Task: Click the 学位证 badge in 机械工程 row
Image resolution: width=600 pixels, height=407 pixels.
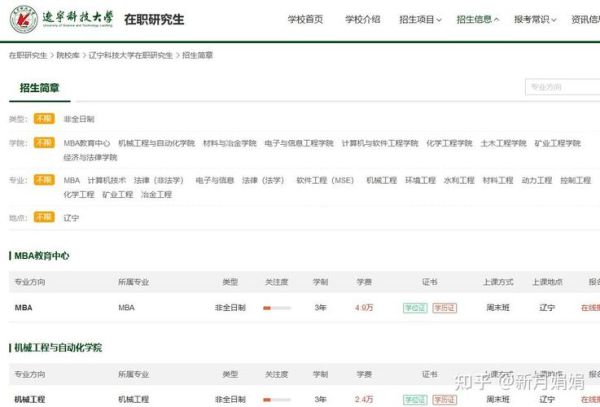Action: (x=415, y=400)
